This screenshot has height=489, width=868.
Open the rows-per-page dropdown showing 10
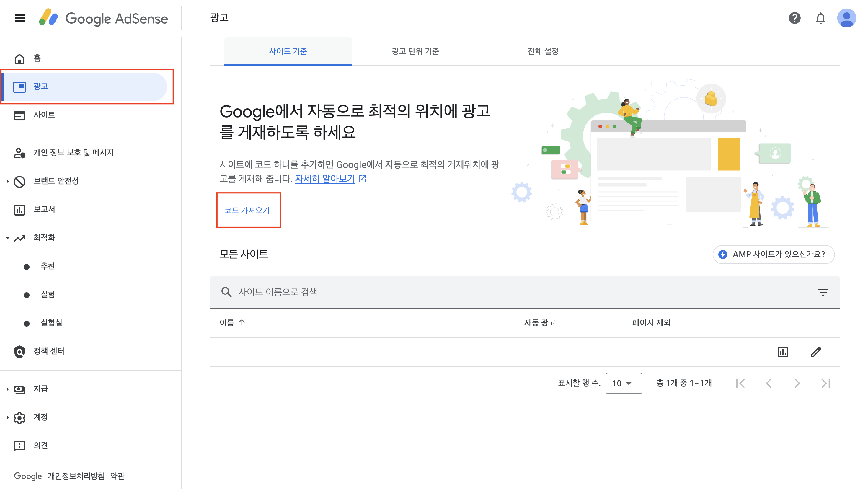tap(623, 383)
